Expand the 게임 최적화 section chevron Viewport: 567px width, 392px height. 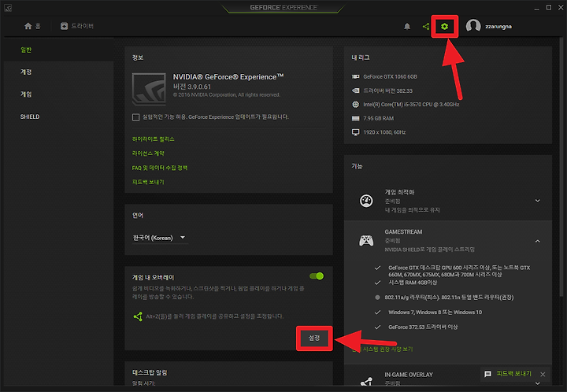[x=538, y=201]
